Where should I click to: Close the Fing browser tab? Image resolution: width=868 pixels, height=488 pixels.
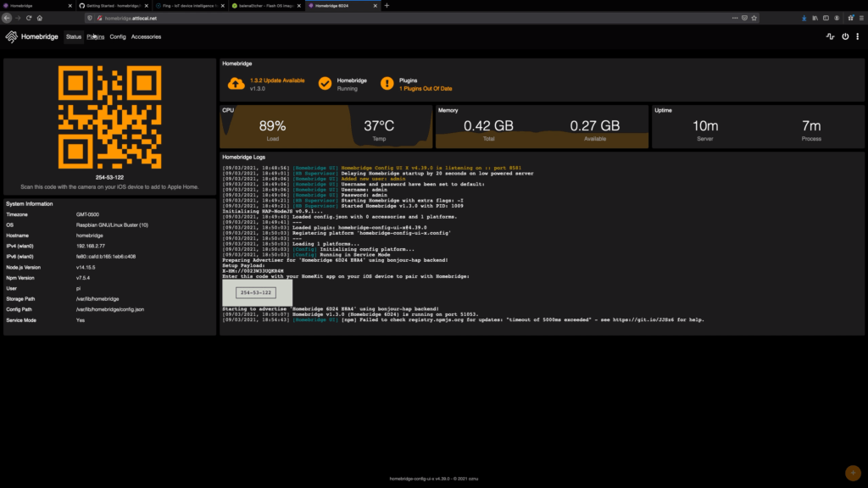click(223, 6)
